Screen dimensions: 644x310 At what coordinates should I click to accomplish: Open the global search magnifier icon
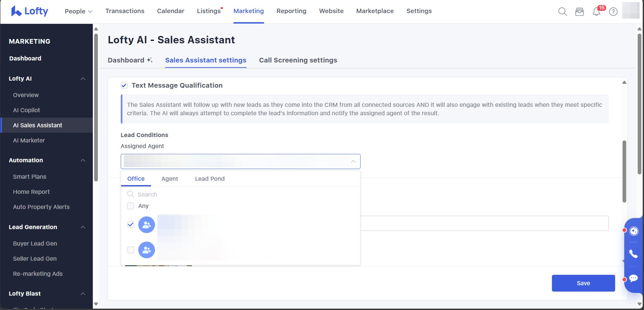coord(562,12)
